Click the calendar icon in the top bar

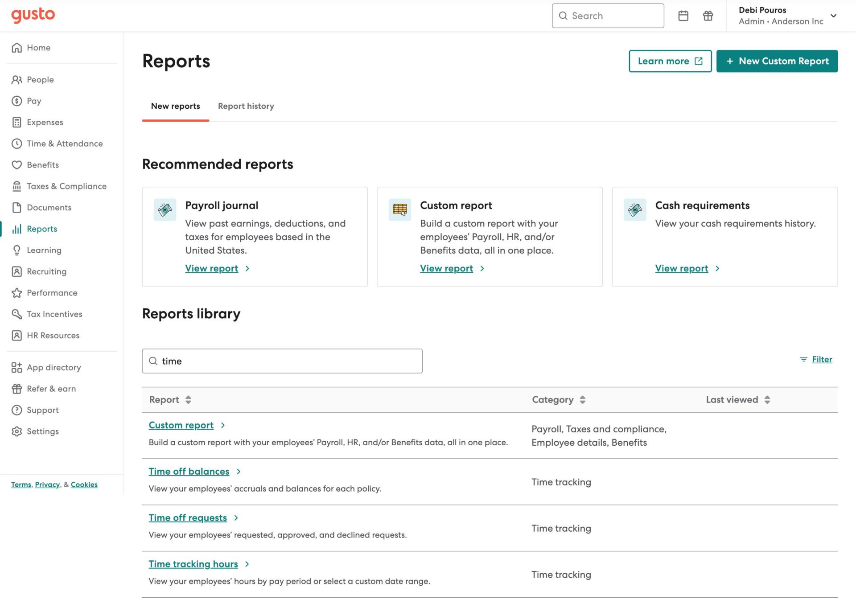pos(683,16)
